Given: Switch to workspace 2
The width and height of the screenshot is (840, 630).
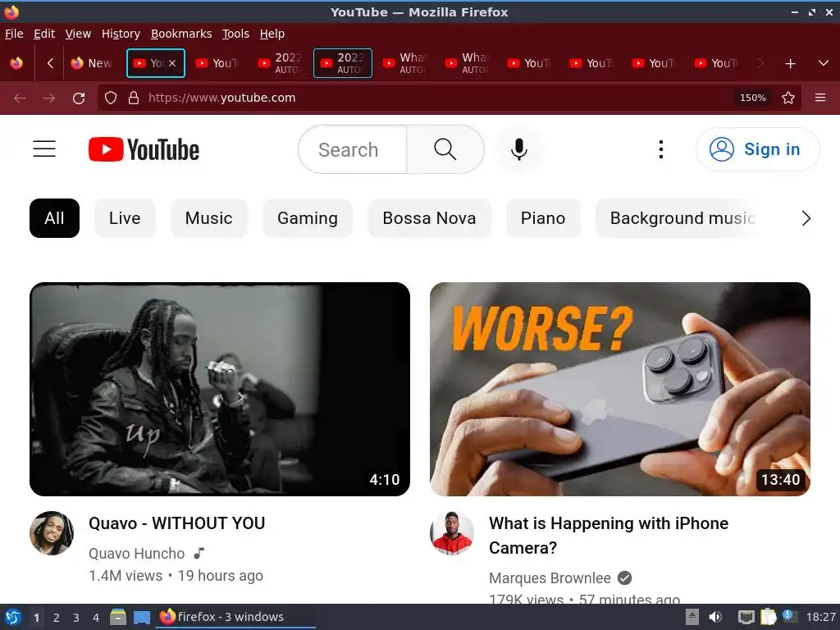Looking at the screenshot, I should tap(57, 618).
